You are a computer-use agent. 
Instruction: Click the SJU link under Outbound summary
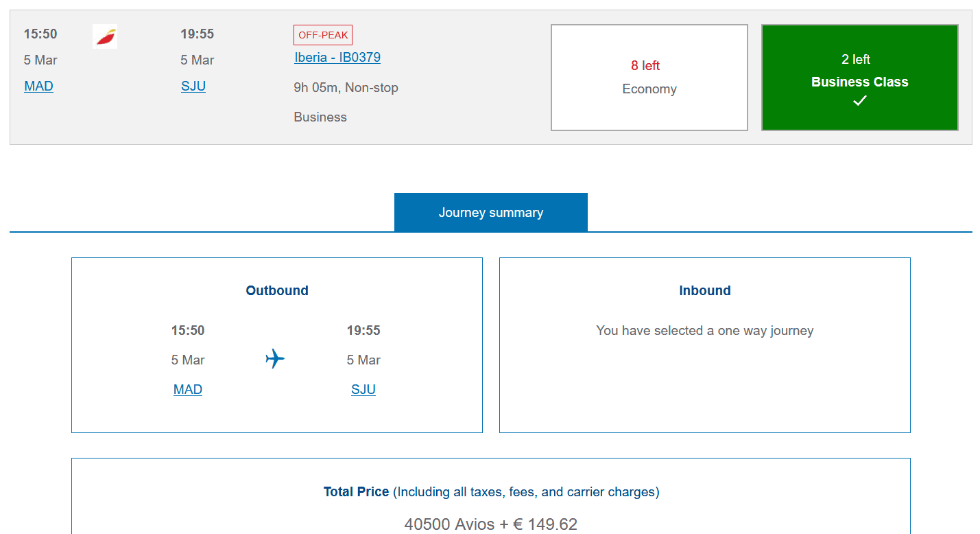(x=363, y=390)
